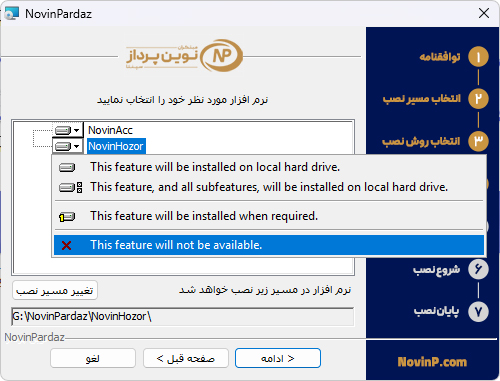The image size is (500, 381).
Task: Click step 1 circle توافقنامه
Action: tap(478, 57)
